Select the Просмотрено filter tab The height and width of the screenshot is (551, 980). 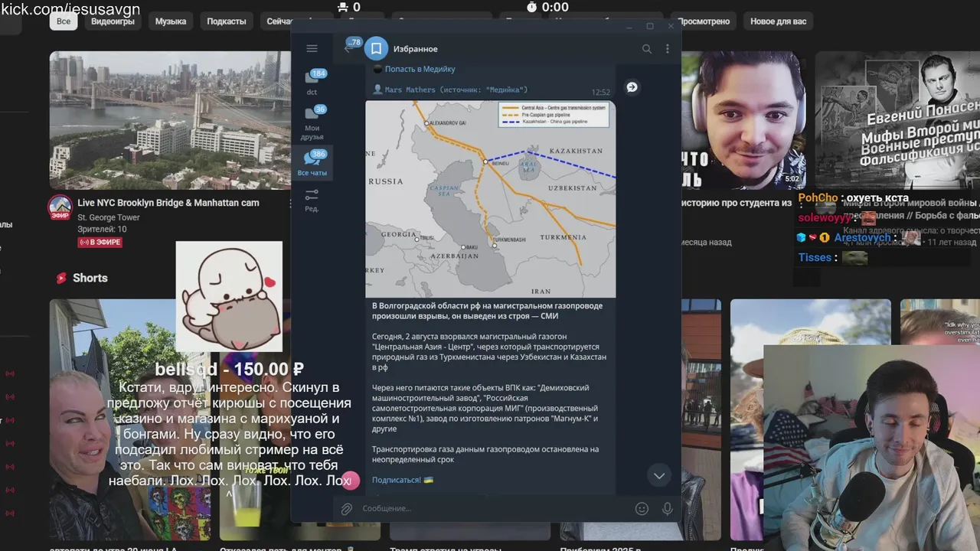coord(704,21)
